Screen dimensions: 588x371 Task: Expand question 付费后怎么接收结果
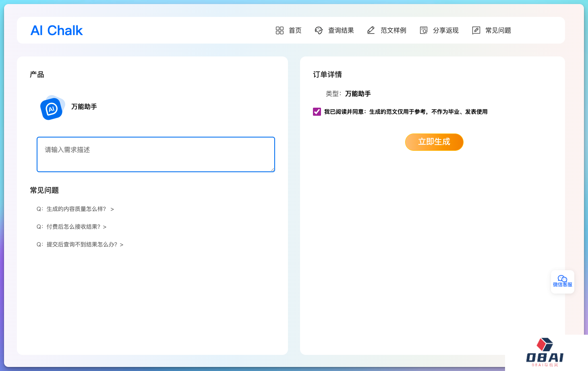click(x=71, y=227)
